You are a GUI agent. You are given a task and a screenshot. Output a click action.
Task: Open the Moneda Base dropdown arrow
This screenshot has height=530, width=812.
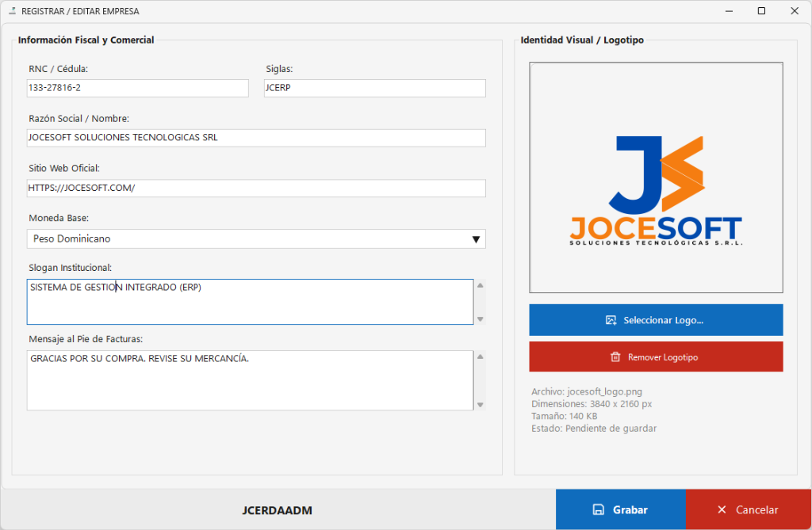coord(476,239)
